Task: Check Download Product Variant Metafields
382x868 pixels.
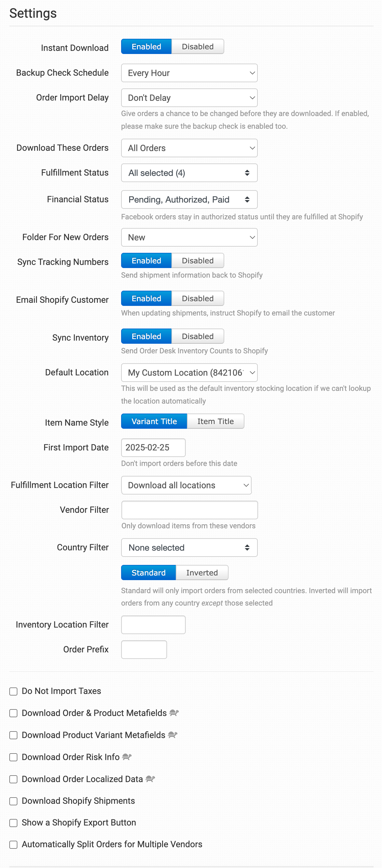Action: click(x=13, y=735)
